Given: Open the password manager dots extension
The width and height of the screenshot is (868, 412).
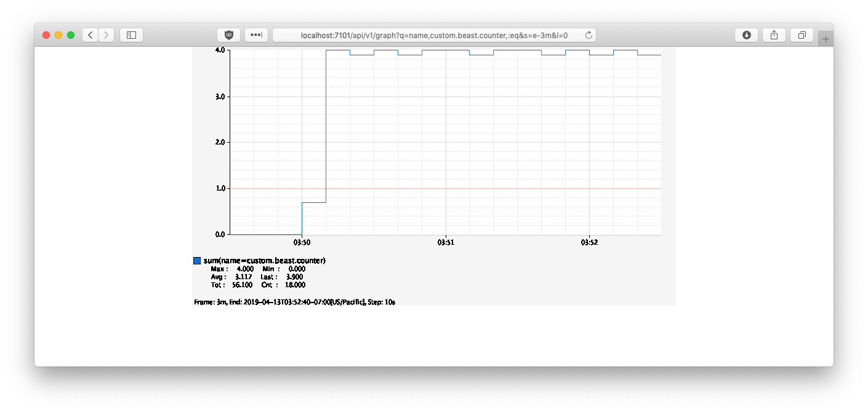Looking at the screenshot, I should (x=256, y=35).
